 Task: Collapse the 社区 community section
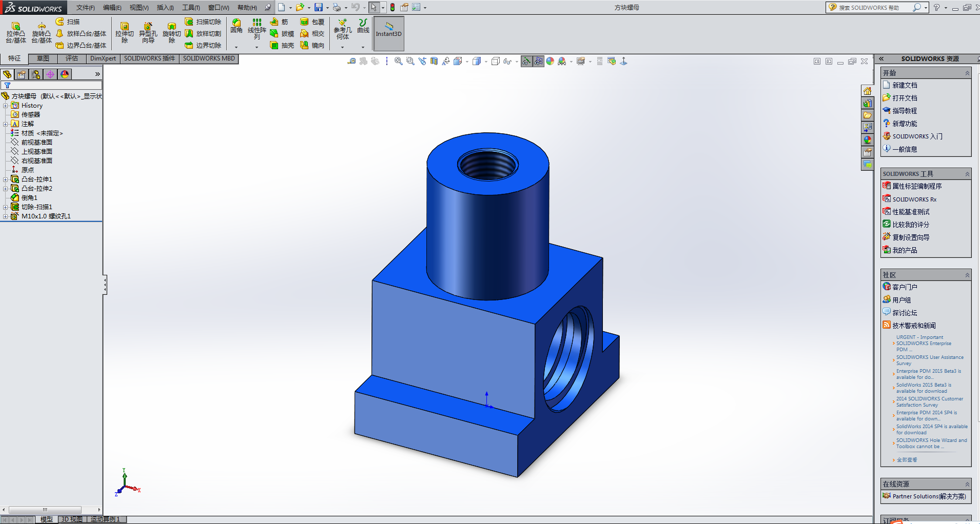967,275
